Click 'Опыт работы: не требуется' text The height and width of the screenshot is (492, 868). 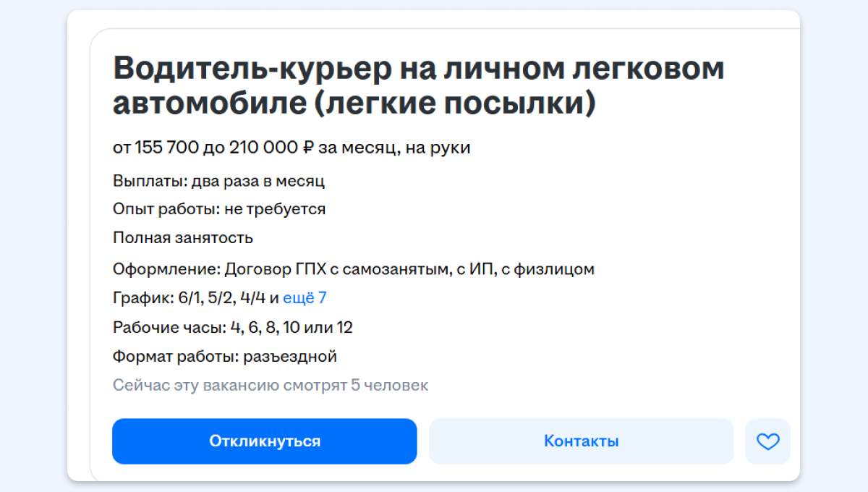(x=218, y=209)
